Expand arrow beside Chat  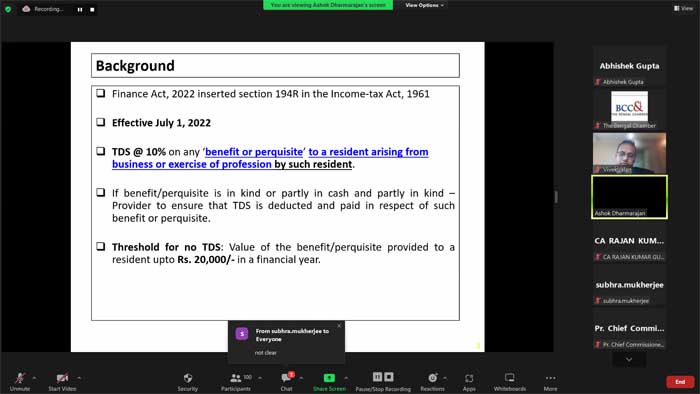point(301,378)
